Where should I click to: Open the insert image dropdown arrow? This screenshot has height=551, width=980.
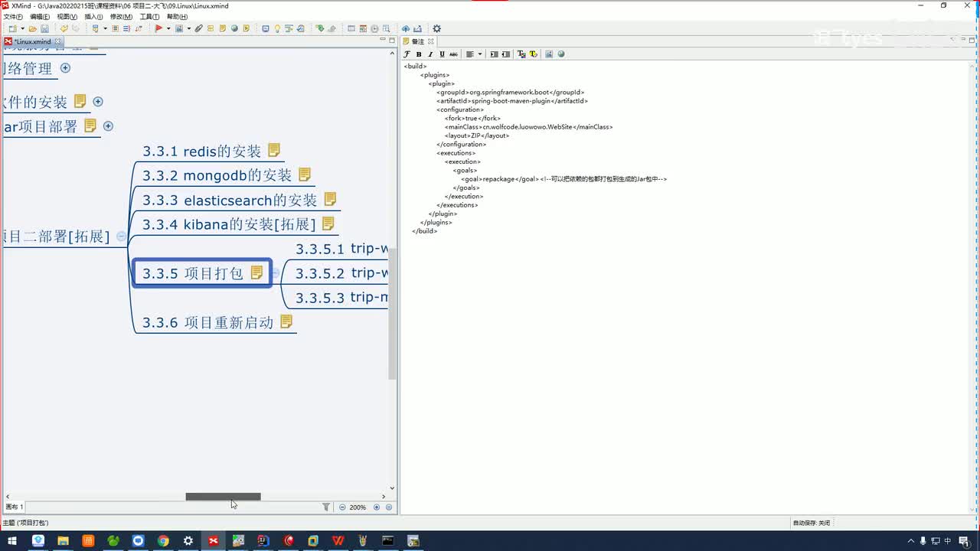click(x=188, y=29)
